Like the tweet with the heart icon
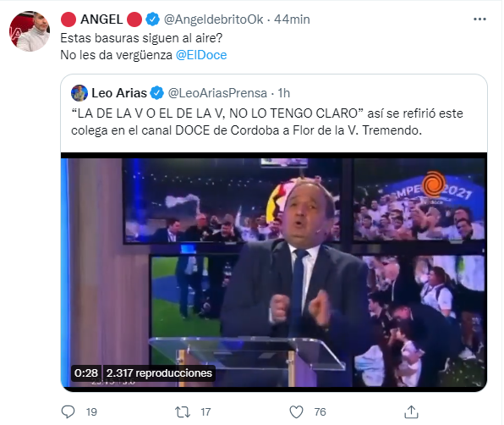 point(296,411)
